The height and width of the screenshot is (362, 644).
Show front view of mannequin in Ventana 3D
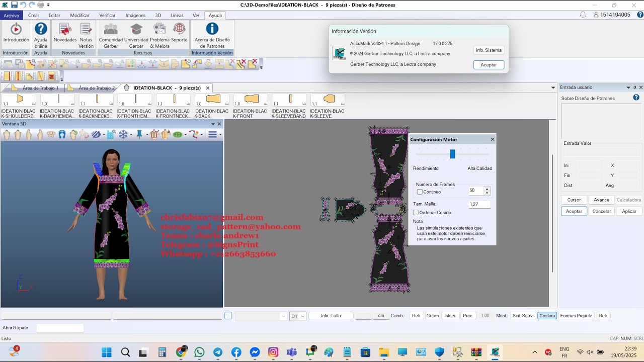point(7,135)
